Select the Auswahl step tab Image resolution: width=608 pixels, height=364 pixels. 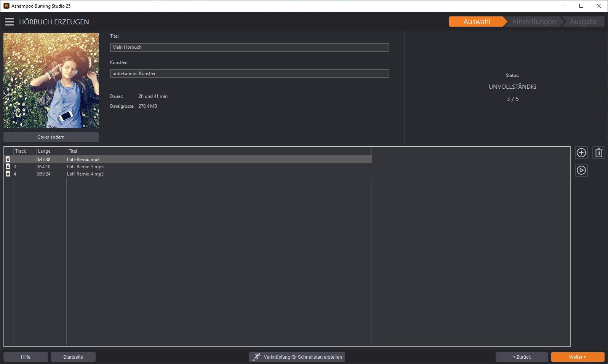(477, 22)
